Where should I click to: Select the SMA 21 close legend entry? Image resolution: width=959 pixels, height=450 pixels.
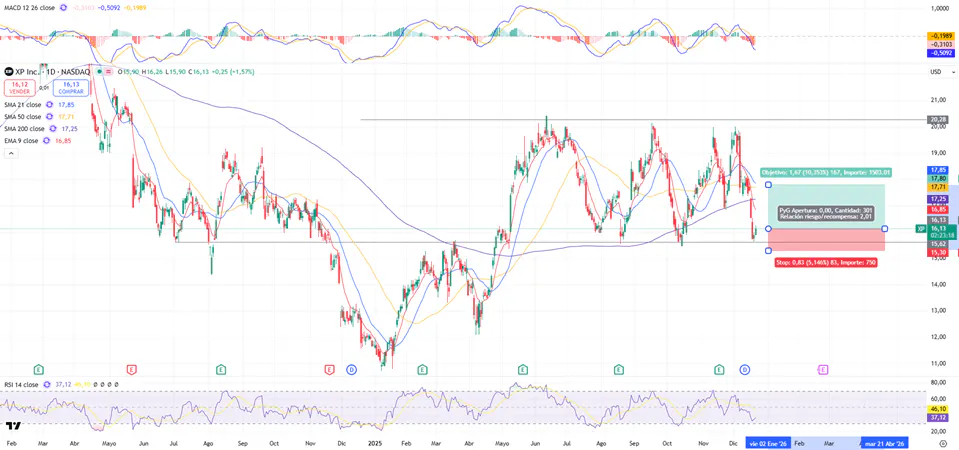(x=23, y=105)
